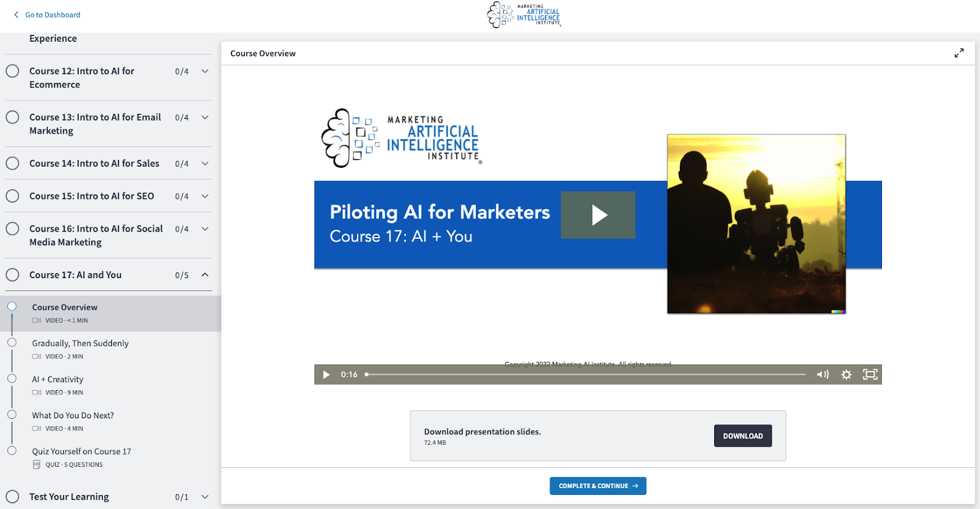
Task: Click the play icon in video control bar
Action: click(x=326, y=374)
